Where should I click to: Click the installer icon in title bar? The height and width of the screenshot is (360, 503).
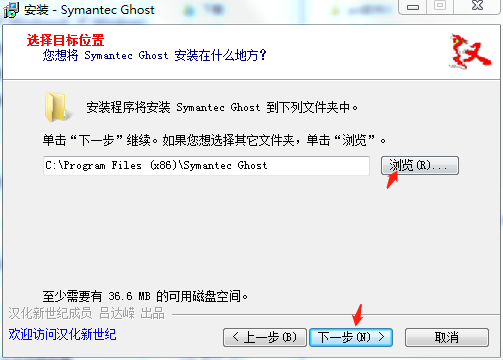click(x=11, y=9)
